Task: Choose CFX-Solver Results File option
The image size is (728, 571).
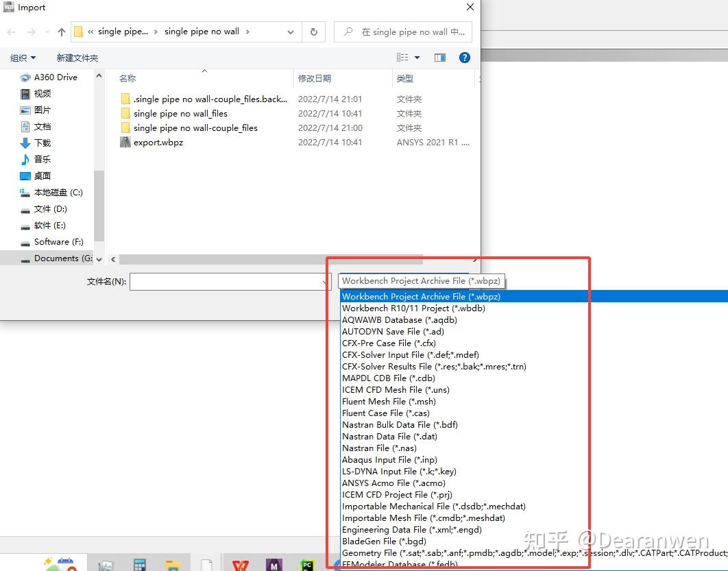Action: pos(434,366)
